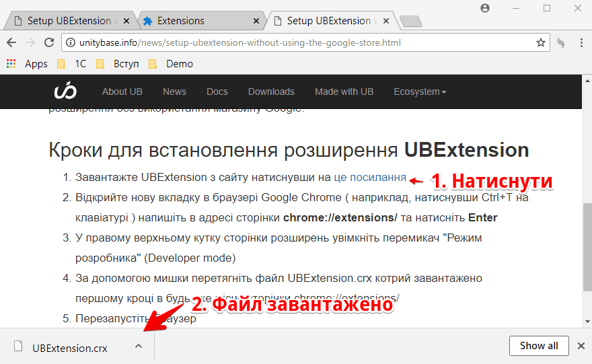Maximize the Chrome window
The image size is (592, 364).
[x=547, y=8]
